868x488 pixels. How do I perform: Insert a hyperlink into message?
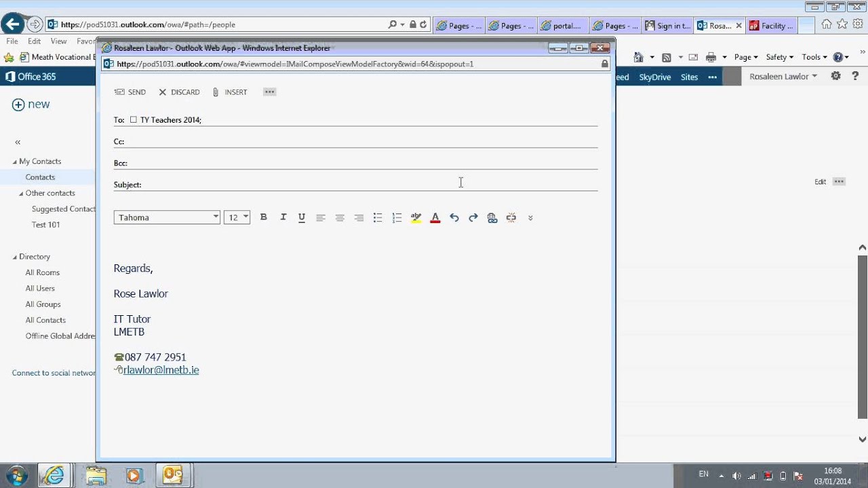coord(492,218)
